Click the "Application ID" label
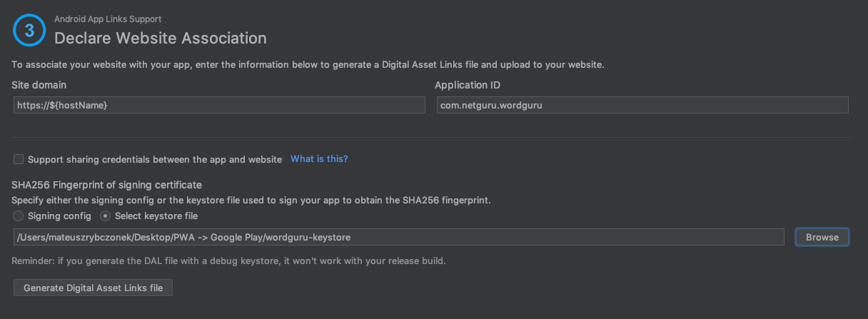This screenshot has width=868, height=319. click(468, 85)
